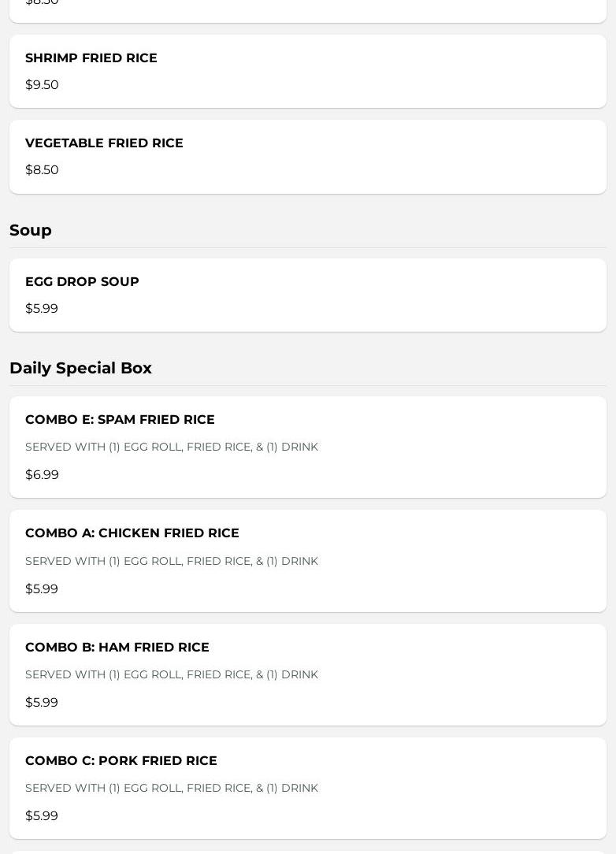Screen dimensions: 616x854
Task: Click the Combo C served-with description
Action: 172,788
